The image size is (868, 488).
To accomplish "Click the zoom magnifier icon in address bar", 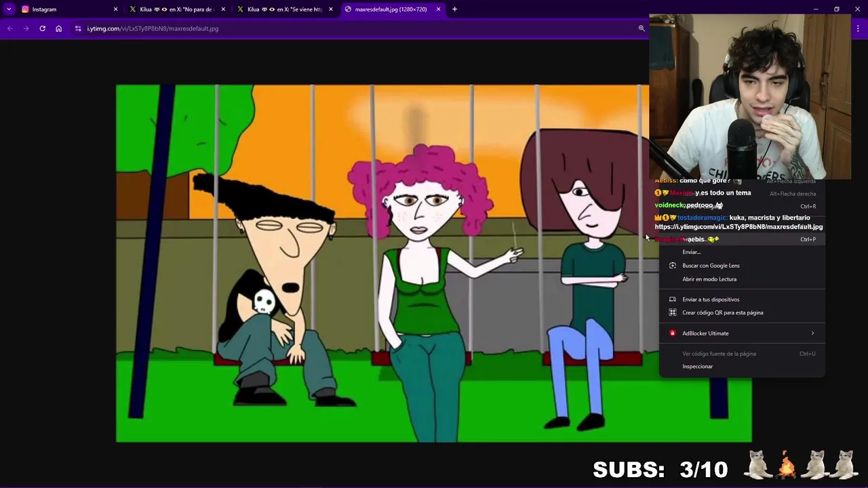I will [x=642, y=28].
